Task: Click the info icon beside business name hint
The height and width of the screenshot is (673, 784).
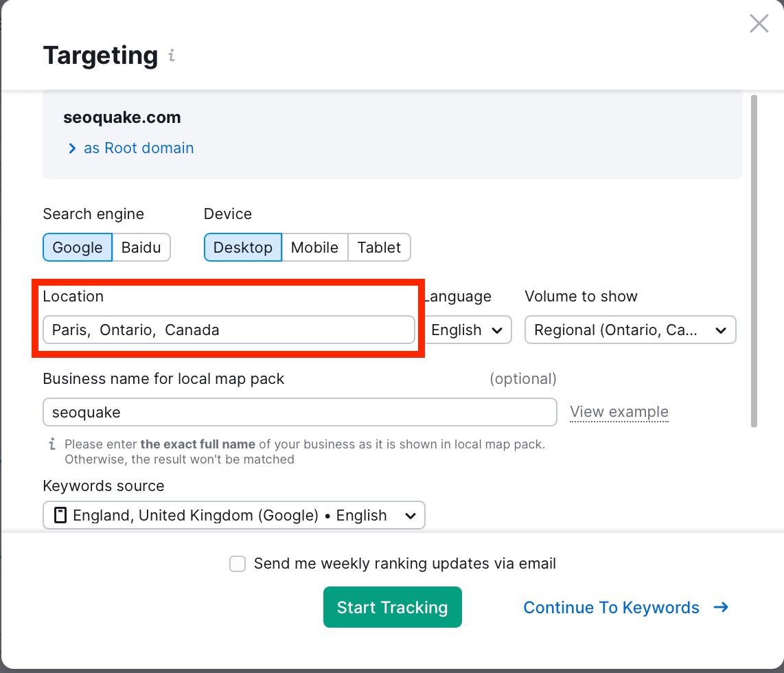Action: point(52,444)
